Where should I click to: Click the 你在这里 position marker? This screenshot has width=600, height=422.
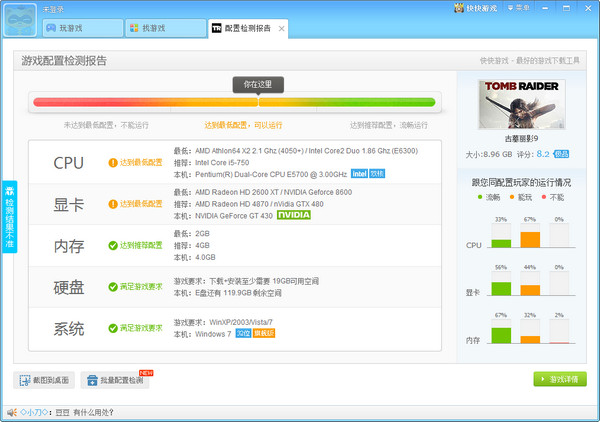(x=258, y=85)
